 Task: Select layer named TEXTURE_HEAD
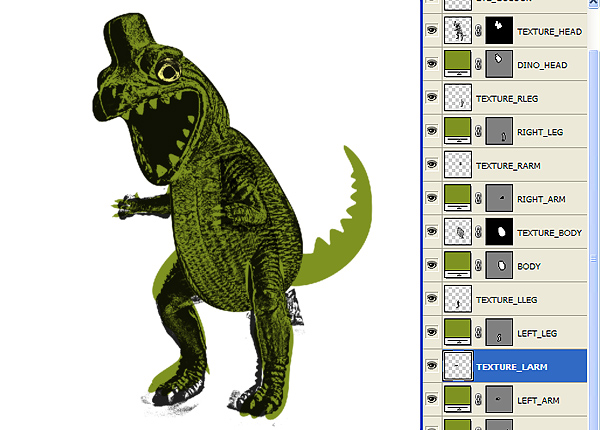coord(549,32)
